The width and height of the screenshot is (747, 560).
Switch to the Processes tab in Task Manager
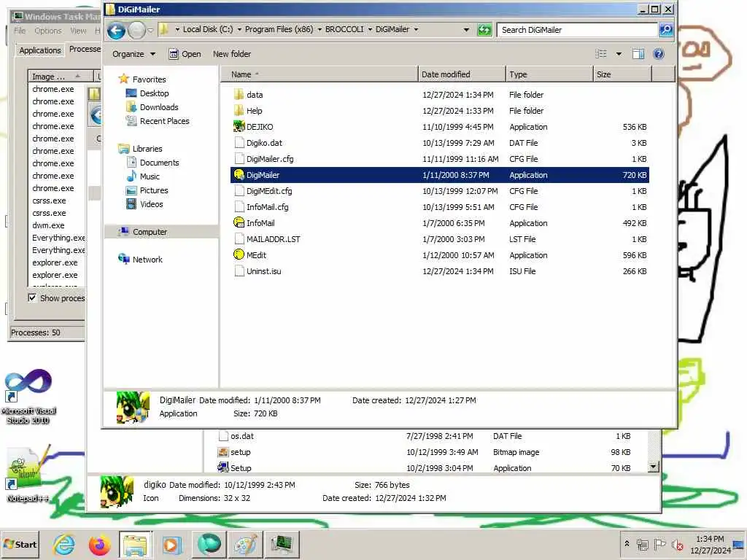[x=85, y=49]
